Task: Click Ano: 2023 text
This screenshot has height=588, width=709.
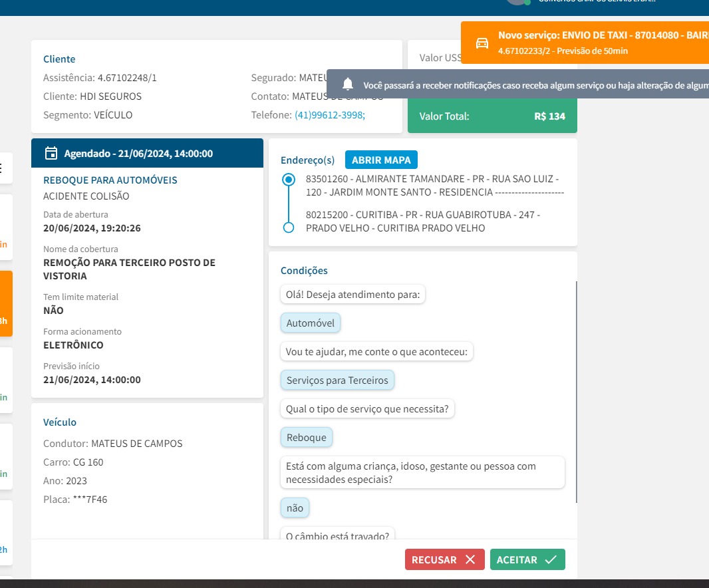Action: click(x=65, y=481)
